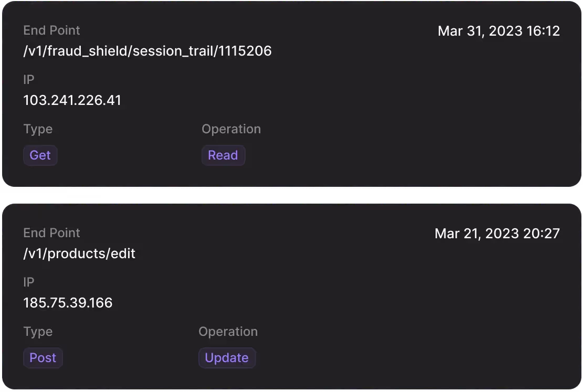Click the Mar 21, 2023 20:27 timestamp
This screenshot has height=392, width=583.
[x=497, y=234]
